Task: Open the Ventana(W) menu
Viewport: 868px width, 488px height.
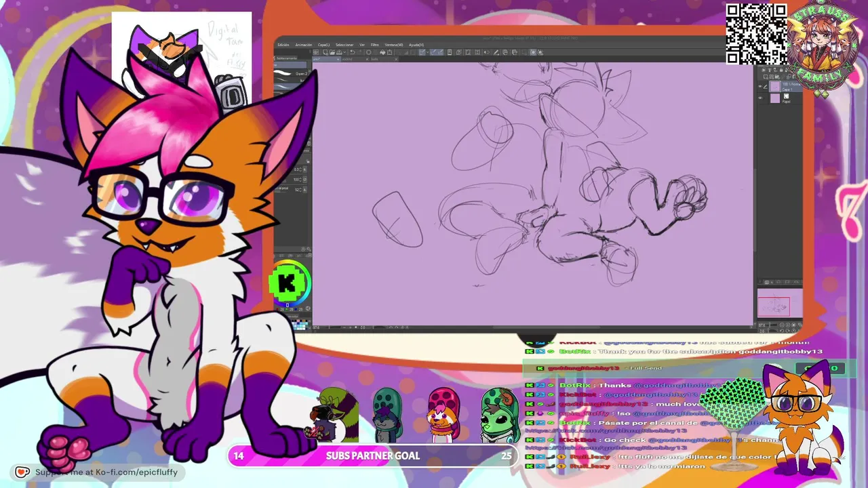Action: pos(394,45)
